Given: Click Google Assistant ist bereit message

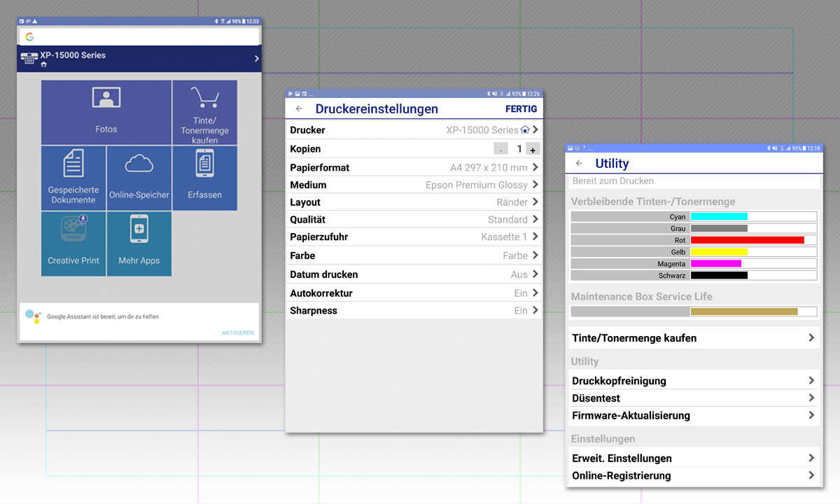Looking at the screenshot, I should click(x=103, y=316).
